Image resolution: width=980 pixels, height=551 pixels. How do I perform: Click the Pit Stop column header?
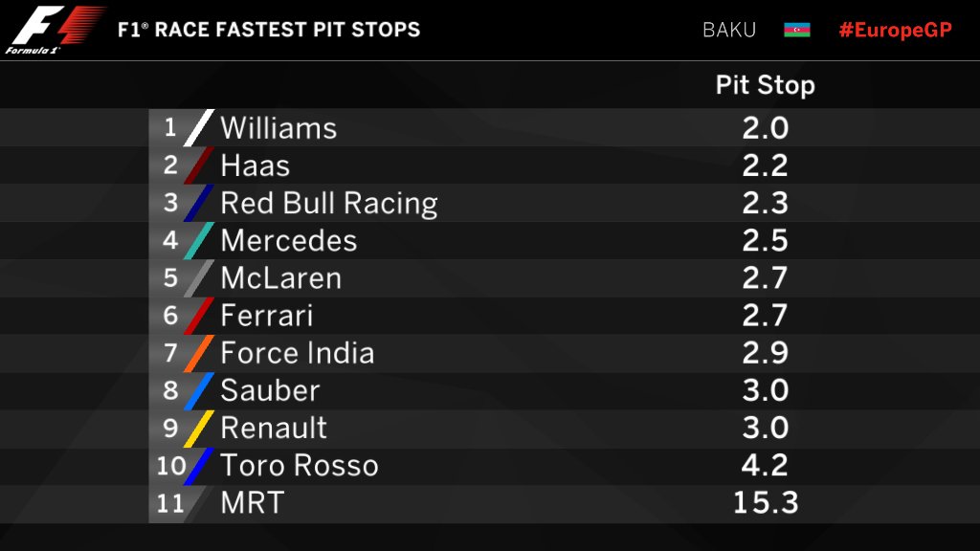[x=765, y=85]
